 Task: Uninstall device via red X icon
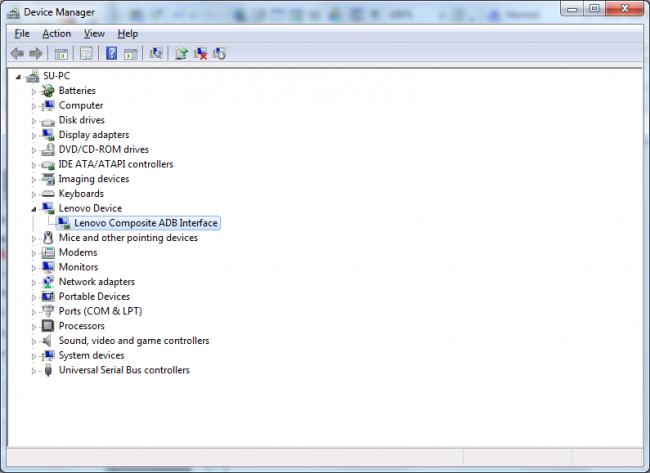pyautogui.click(x=201, y=53)
